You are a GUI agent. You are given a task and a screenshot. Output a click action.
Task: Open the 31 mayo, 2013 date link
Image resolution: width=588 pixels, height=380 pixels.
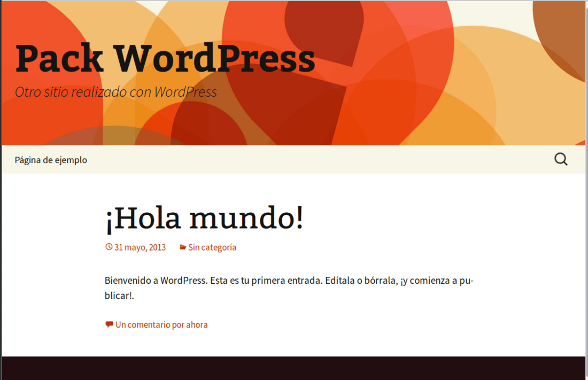140,247
